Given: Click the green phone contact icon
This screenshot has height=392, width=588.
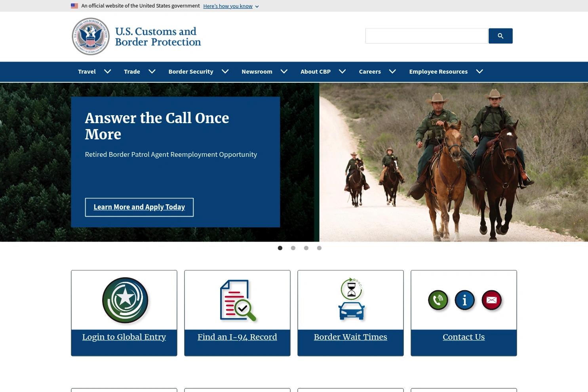Looking at the screenshot, I should [x=438, y=300].
